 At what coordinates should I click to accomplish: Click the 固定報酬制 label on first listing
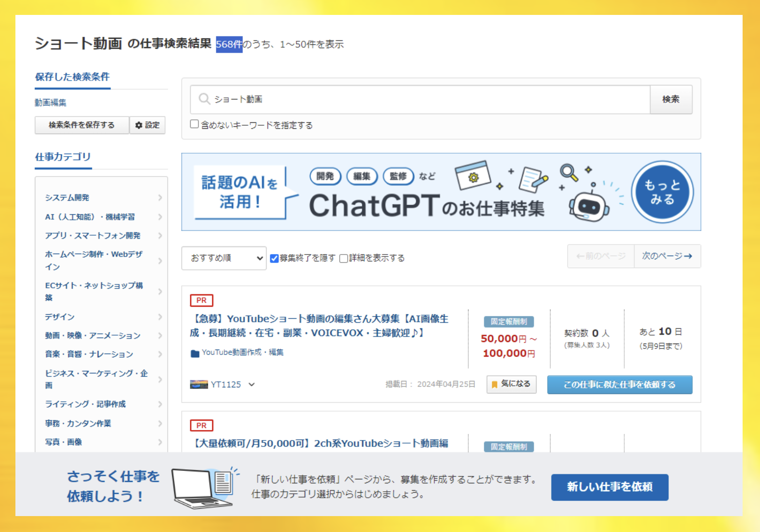point(509,322)
